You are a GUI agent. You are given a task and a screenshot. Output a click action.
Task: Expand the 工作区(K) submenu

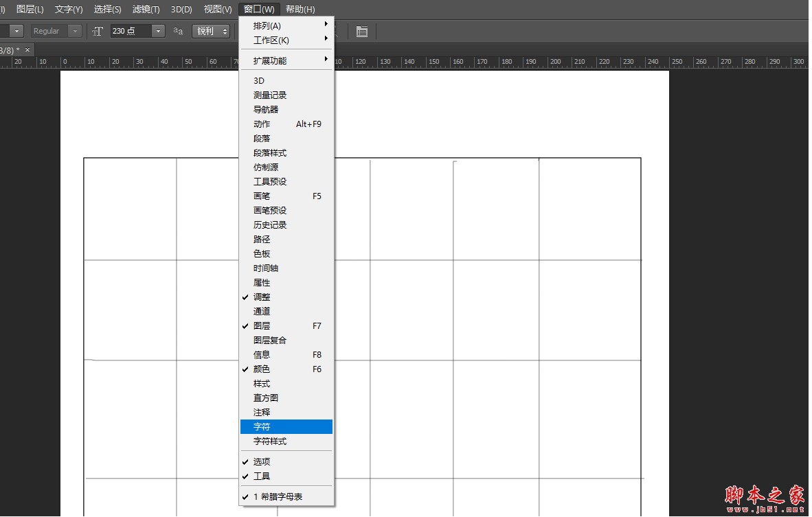point(286,41)
